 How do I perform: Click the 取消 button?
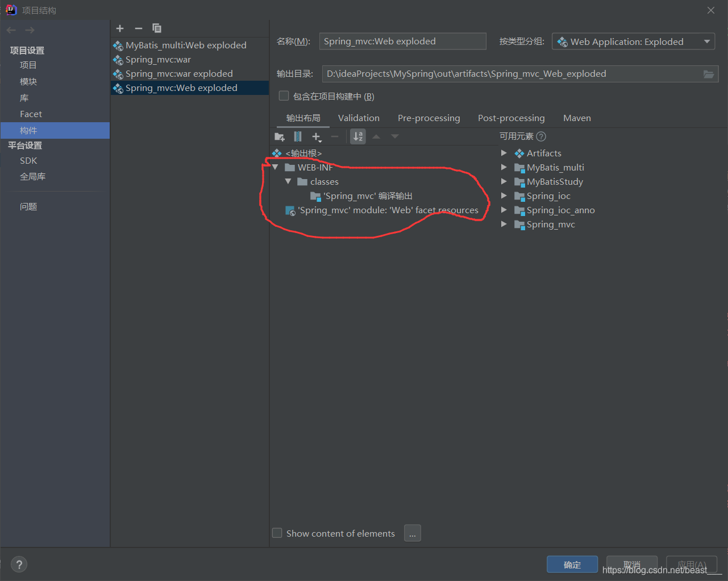click(632, 565)
